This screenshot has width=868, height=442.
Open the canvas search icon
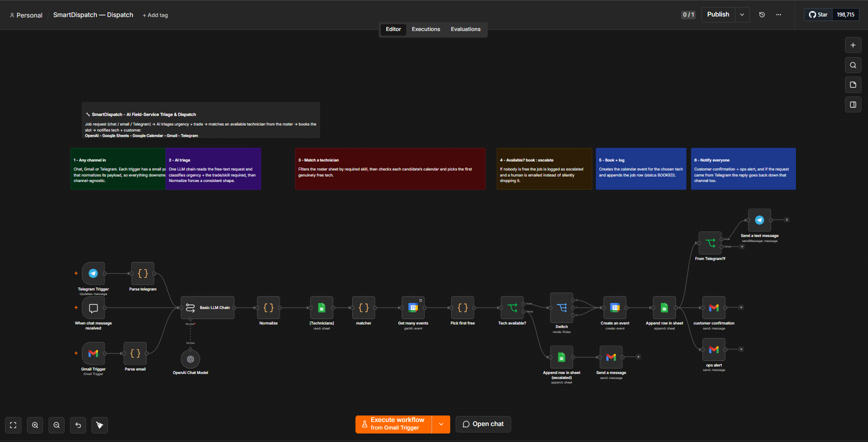click(x=853, y=65)
